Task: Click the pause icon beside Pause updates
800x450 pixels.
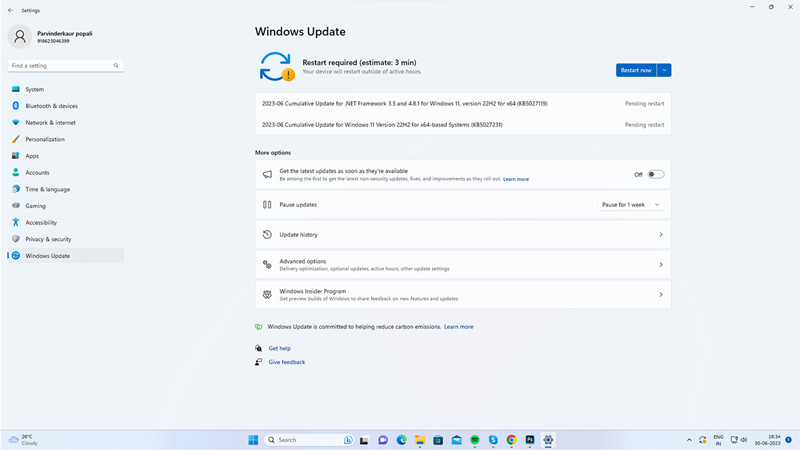Action: tap(267, 205)
